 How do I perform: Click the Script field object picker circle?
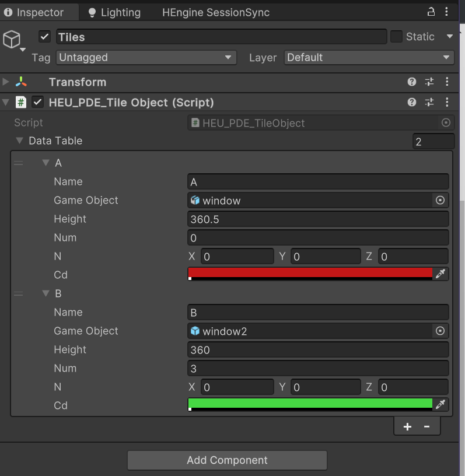(446, 123)
